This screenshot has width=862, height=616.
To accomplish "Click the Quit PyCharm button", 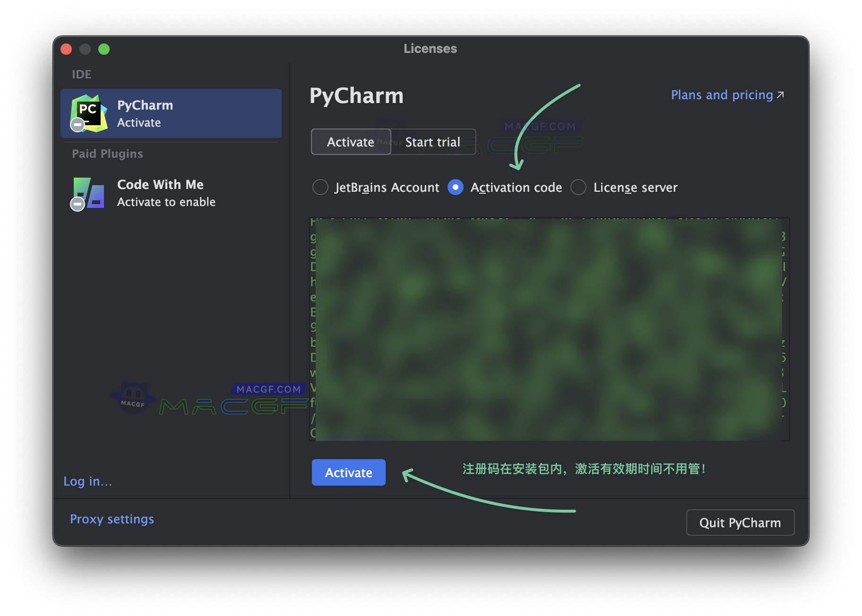I will point(740,522).
